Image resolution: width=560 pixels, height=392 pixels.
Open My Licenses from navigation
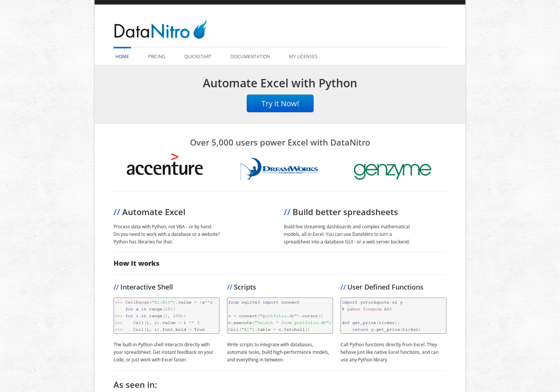[303, 57]
